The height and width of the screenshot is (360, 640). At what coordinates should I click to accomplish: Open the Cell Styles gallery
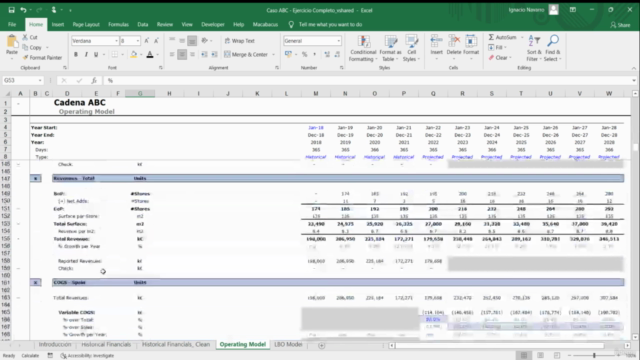(411, 48)
